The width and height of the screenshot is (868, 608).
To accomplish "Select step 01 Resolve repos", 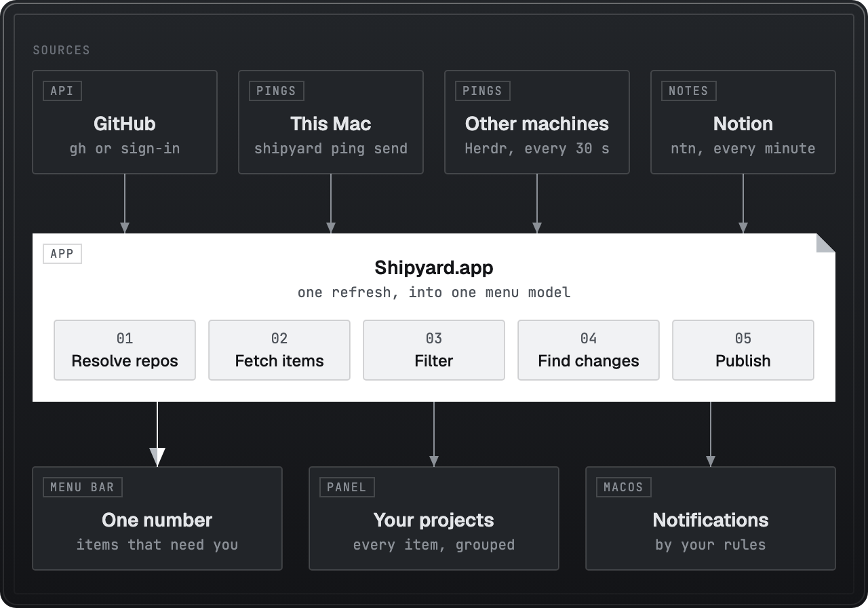I will tap(125, 350).
